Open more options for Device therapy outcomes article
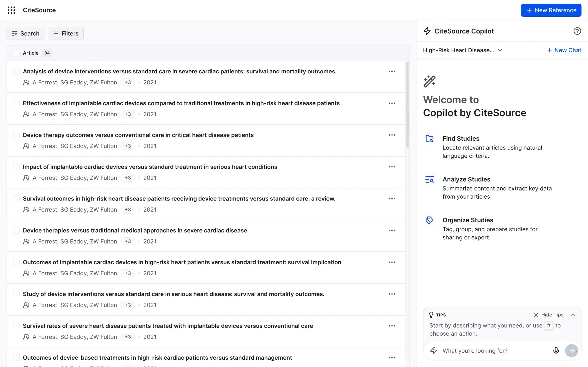This screenshot has height=367, width=588. 392,135
